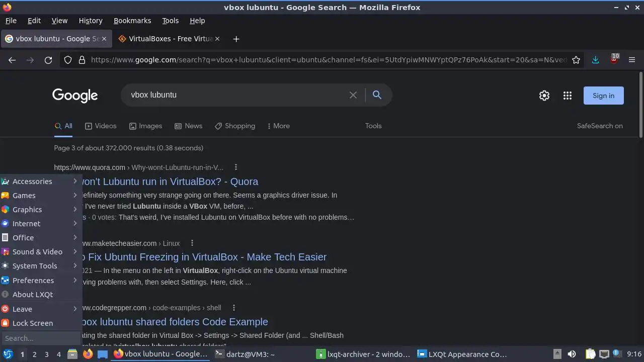Click the forward navigation arrow
The image size is (644, 362).
pos(30,60)
